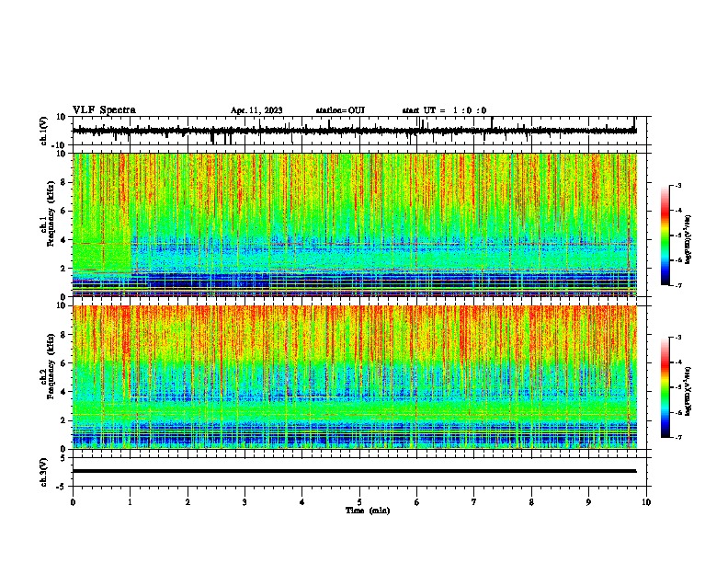
Task: Click time axis end tick label 10
Action: tap(646, 502)
